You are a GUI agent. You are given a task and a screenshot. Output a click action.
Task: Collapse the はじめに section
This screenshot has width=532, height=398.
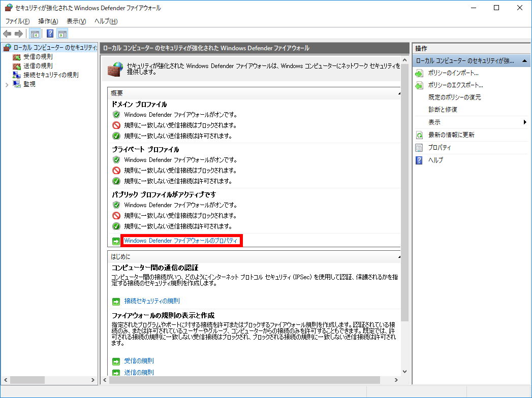(x=399, y=257)
